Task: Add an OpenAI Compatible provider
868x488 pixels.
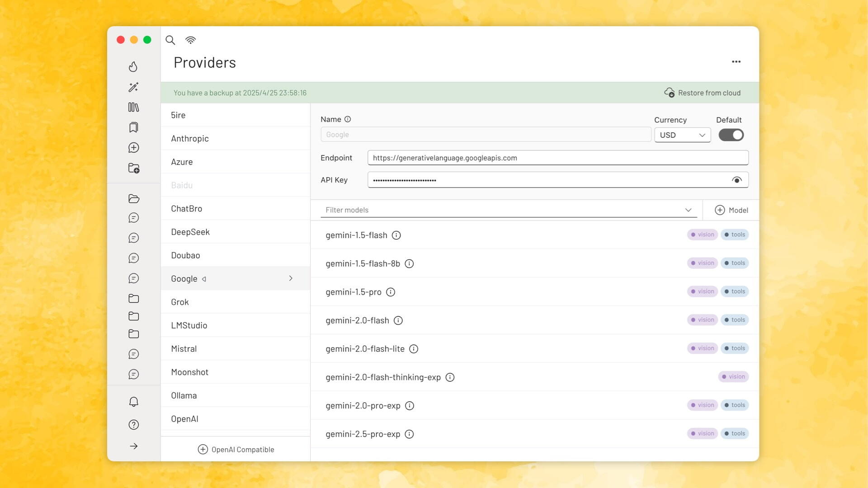Action: tap(236, 449)
